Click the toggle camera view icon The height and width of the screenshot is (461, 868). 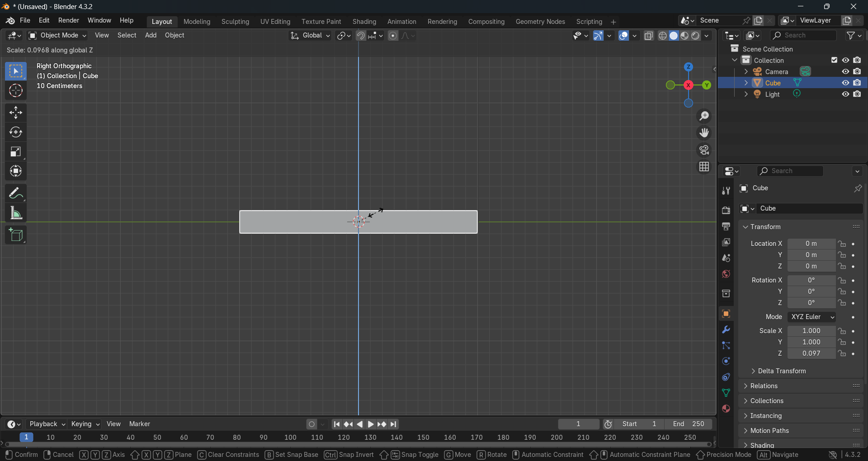coord(704,150)
